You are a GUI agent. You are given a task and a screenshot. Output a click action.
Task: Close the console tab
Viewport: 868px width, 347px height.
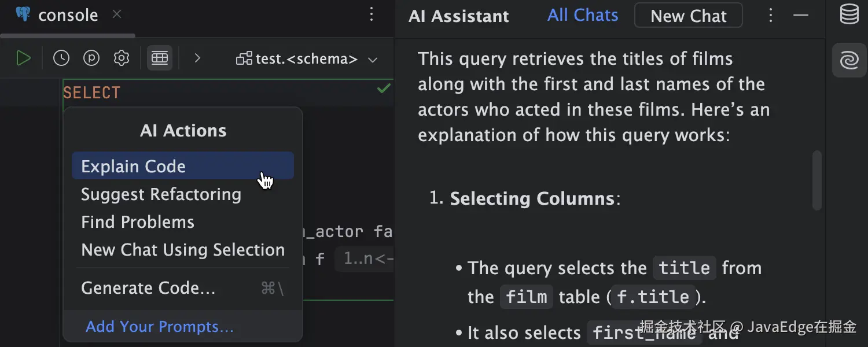pos(117,14)
